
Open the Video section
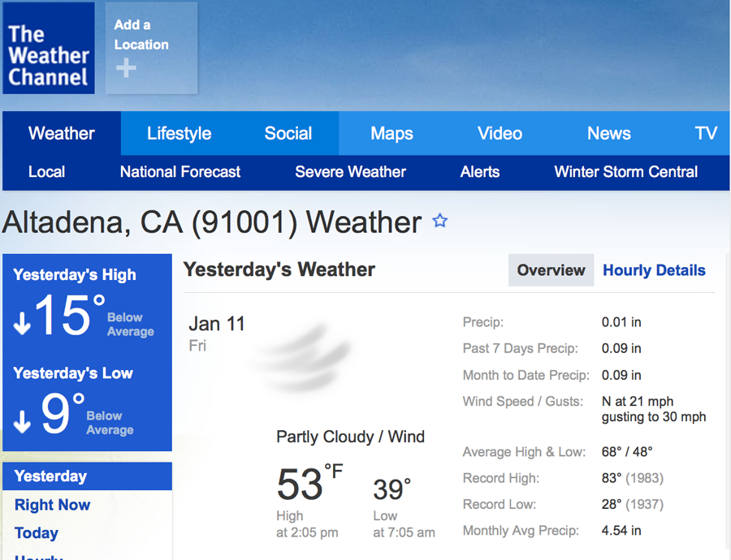[x=500, y=134]
